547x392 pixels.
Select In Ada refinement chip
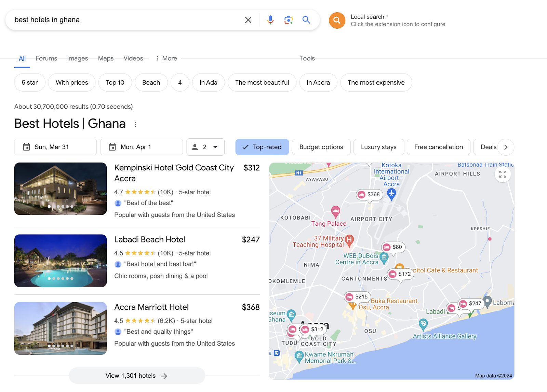pos(209,83)
